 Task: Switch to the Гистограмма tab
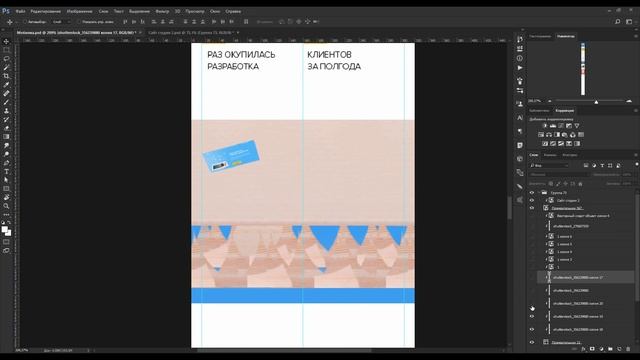[540, 36]
